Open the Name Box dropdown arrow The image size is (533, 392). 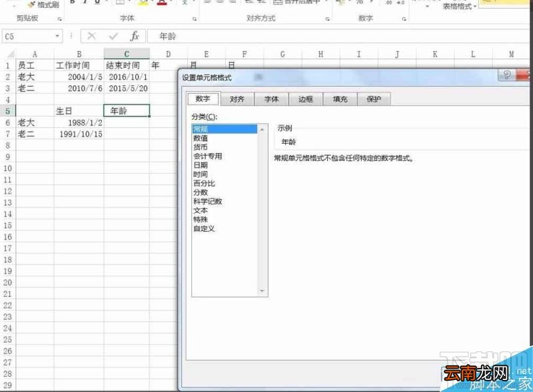(57, 36)
